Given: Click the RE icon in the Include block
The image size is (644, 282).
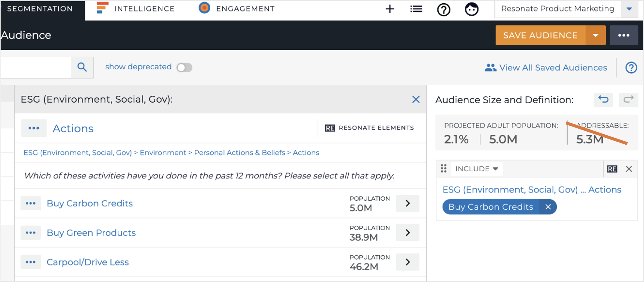Looking at the screenshot, I should (x=612, y=169).
